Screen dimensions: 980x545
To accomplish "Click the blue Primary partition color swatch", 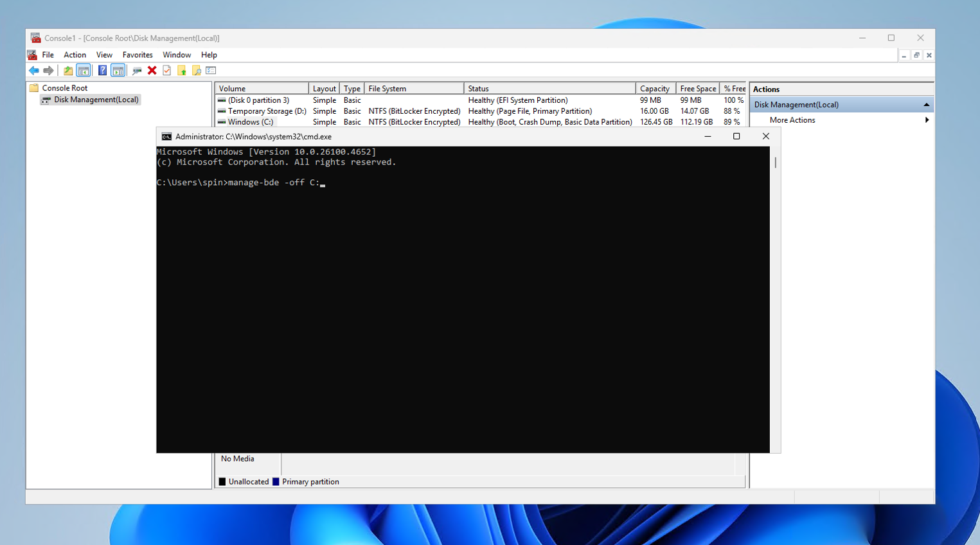I will click(x=277, y=481).
